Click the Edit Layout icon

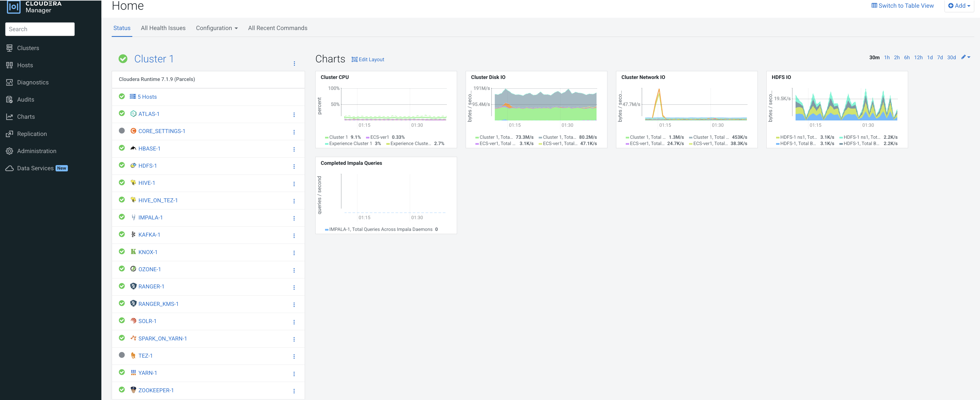pyautogui.click(x=354, y=59)
